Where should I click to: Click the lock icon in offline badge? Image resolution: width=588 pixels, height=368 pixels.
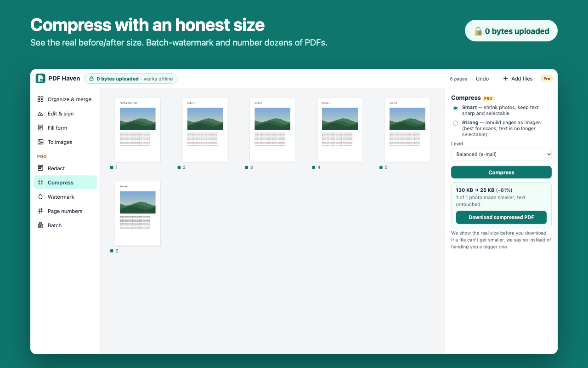point(91,79)
